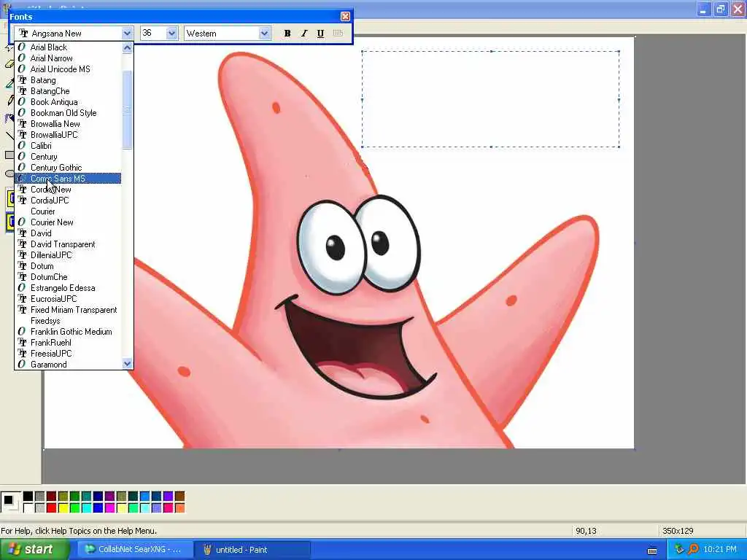
Task: Close the Fonts toolbar
Action: pyautogui.click(x=345, y=17)
